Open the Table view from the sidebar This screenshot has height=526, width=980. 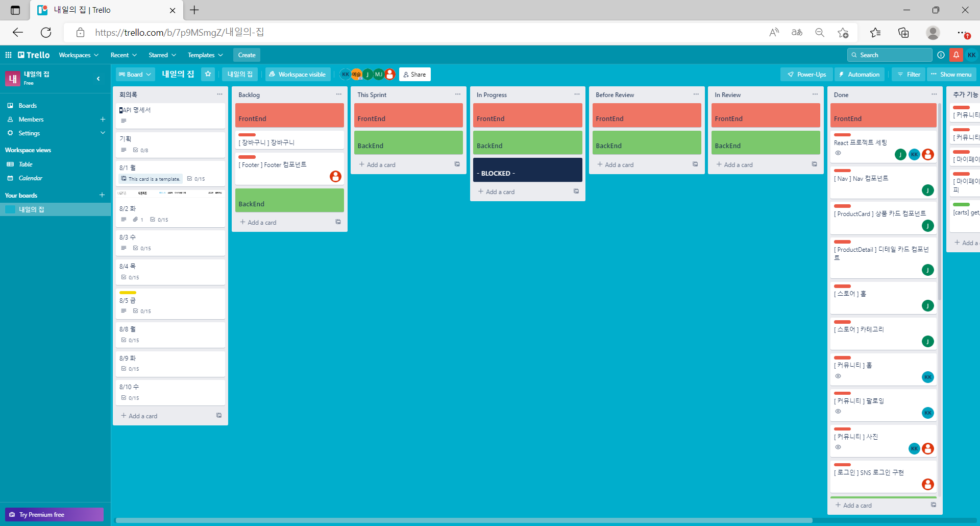tap(24, 164)
